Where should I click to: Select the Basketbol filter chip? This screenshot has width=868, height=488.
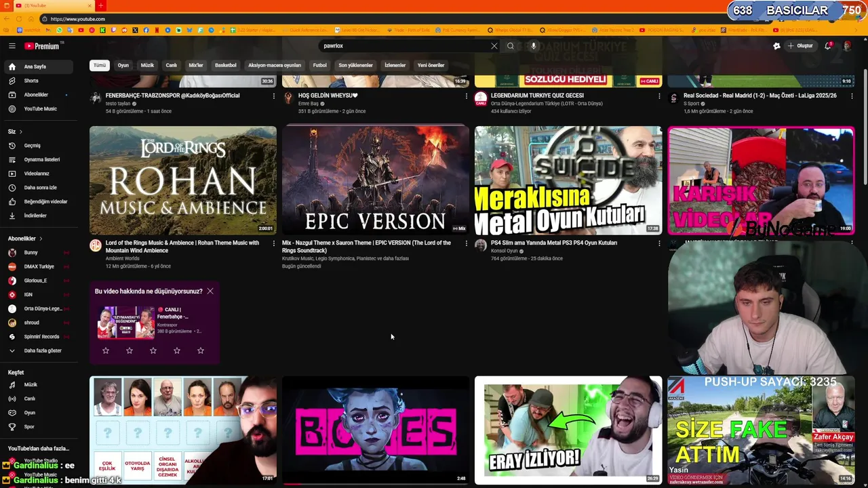(x=226, y=65)
